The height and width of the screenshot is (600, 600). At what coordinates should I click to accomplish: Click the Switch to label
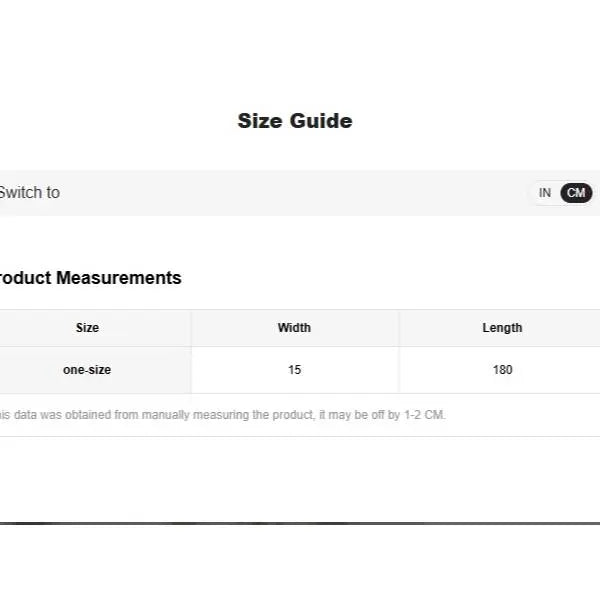pos(30,193)
